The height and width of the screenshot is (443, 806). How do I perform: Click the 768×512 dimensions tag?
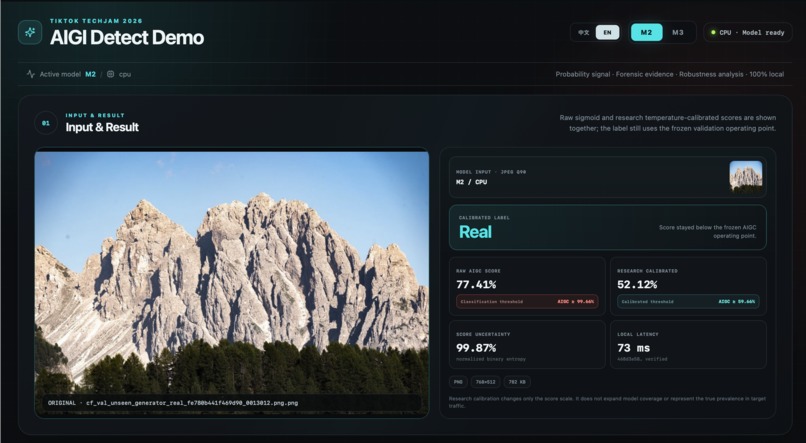coord(485,382)
